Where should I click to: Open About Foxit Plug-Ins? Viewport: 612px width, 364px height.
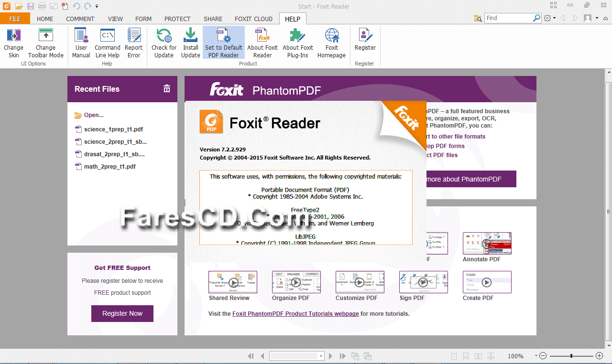click(x=298, y=43)
